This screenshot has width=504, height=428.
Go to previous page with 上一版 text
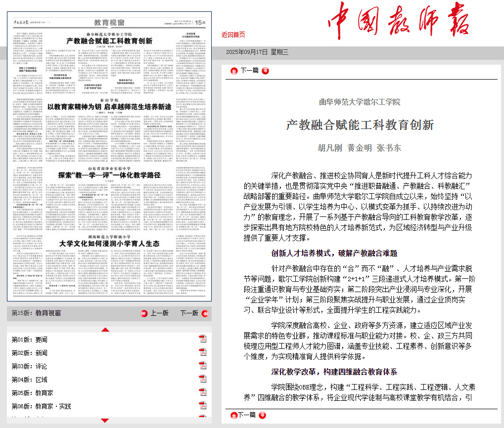point(159,313)
